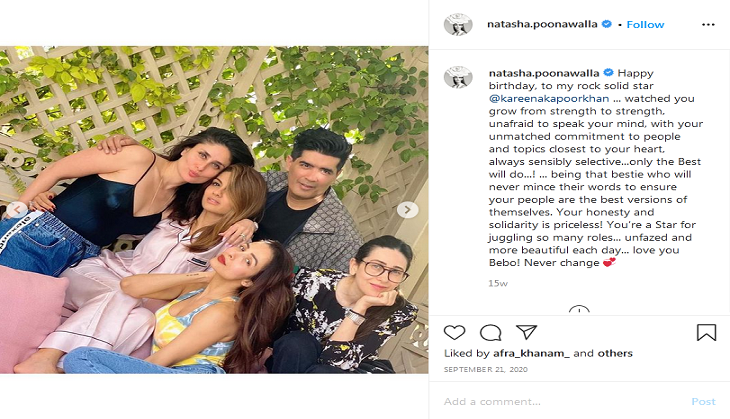Click the Post comment button
This screenshot has height=419, width=730.
click(x=703, y=402)
